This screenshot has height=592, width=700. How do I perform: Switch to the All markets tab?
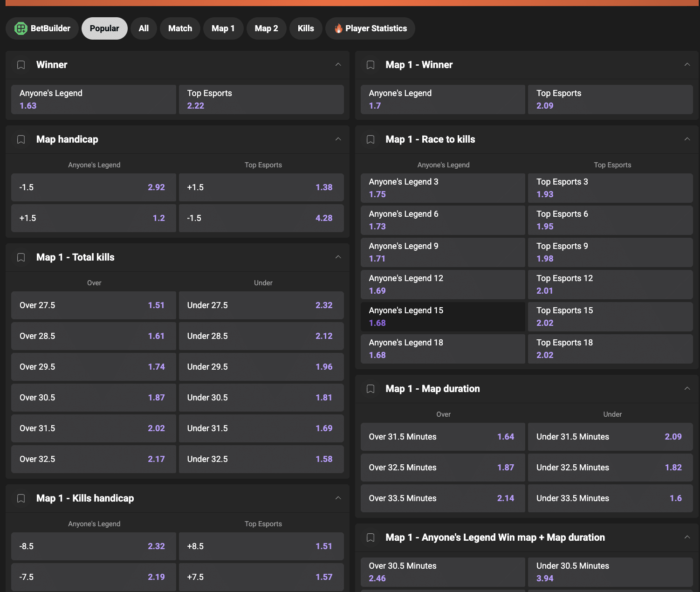(x=144, y=28)
